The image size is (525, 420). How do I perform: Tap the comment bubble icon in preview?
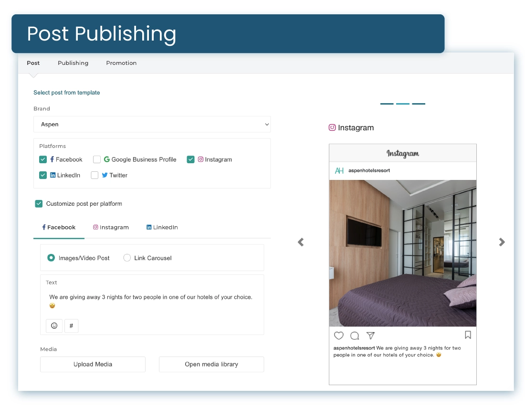(355, 335)
